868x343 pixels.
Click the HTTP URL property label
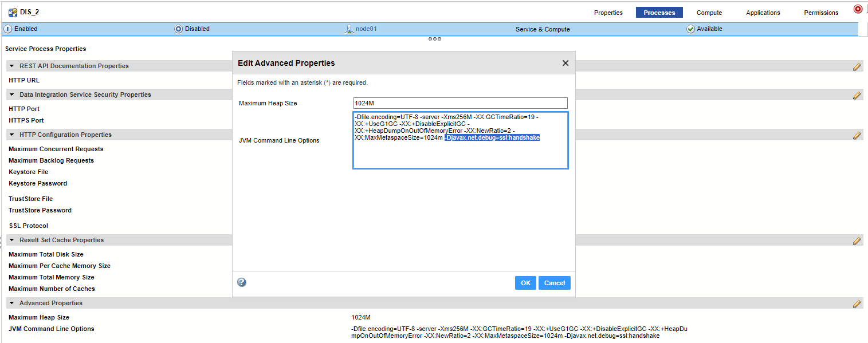point(24,80)
